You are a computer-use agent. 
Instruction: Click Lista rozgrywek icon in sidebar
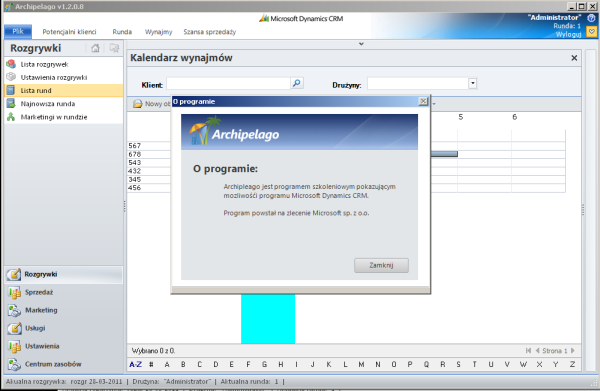tap(11, 64)
